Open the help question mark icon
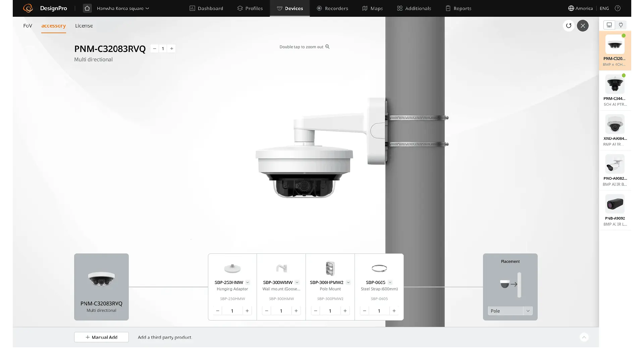644x349 pixels. click(618, 8)
